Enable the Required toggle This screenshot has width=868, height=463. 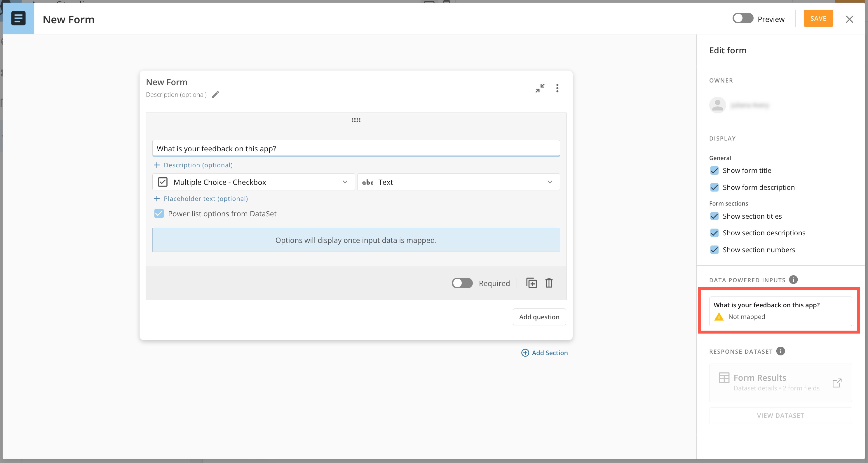pyautogui.click(x=462, y=283)
